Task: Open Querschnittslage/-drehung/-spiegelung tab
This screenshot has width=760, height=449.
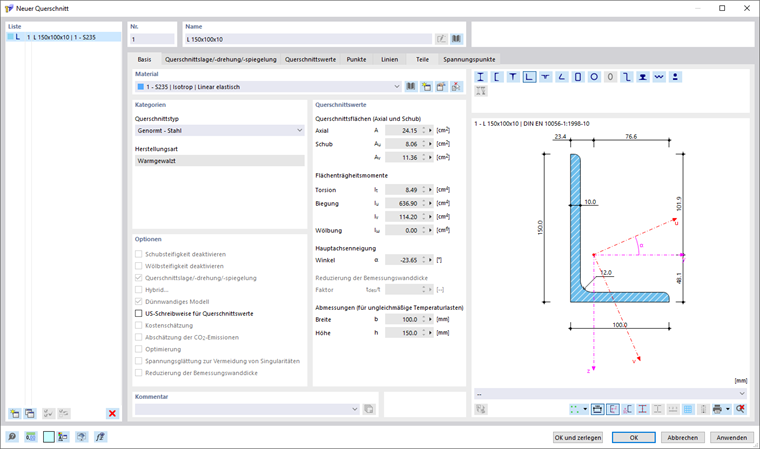Action: coord(221,59)
